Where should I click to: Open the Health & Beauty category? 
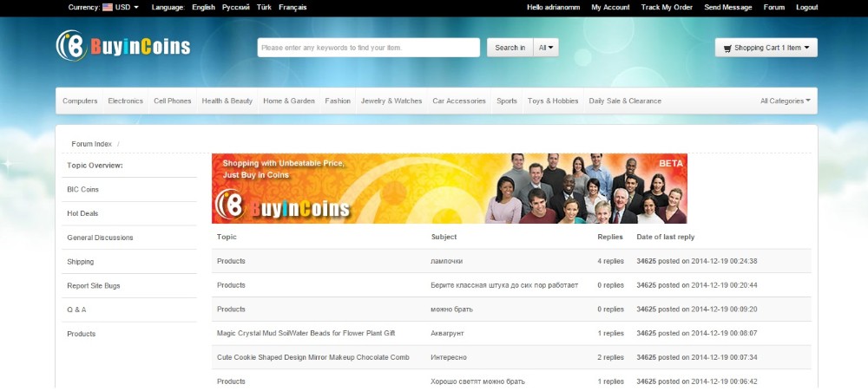(227, 101)
